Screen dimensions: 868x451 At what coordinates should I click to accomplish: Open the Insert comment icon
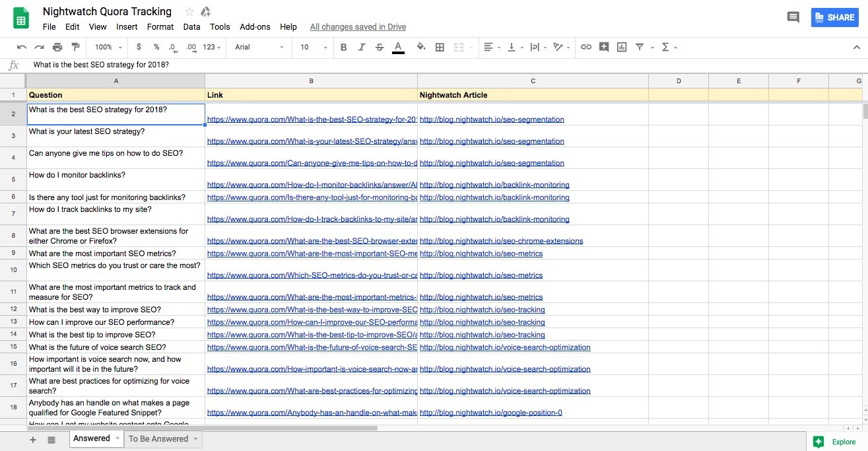coord(603,47)
